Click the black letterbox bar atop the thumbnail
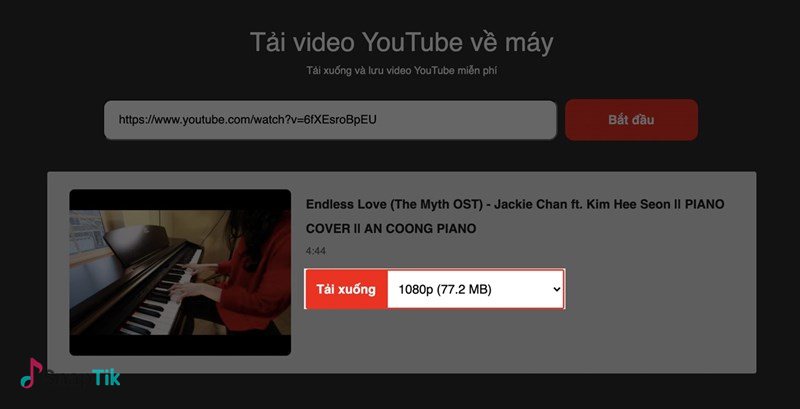 (x=180, y=200)
